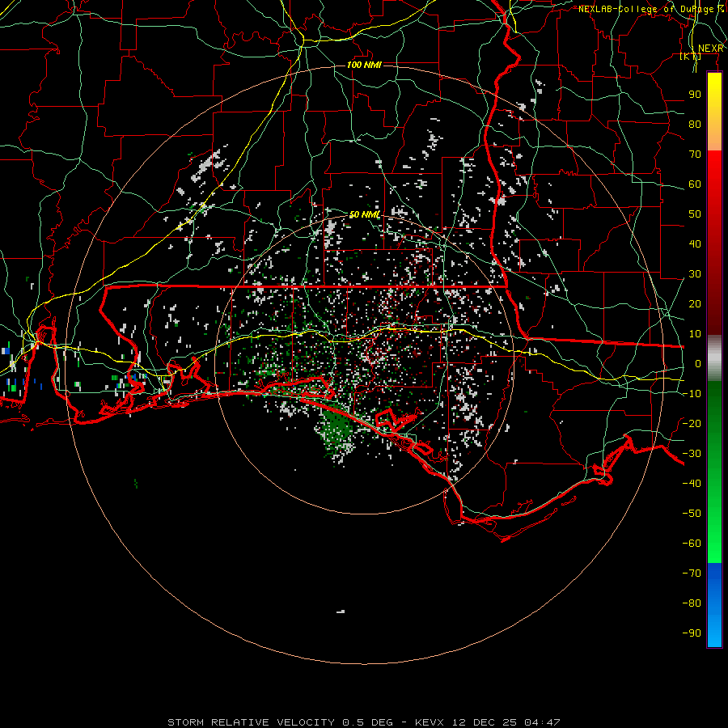The height and width of the screenshot is (728, 728).
Task: Click the 90 value on the velocity scale
Action: (695, 95)
